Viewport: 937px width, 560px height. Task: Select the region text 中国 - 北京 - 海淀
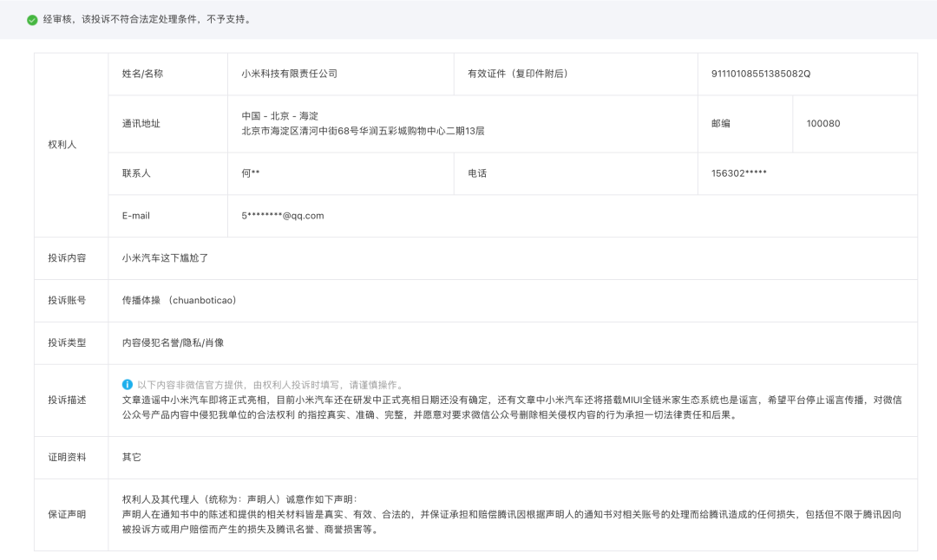[x=279, y=116]
